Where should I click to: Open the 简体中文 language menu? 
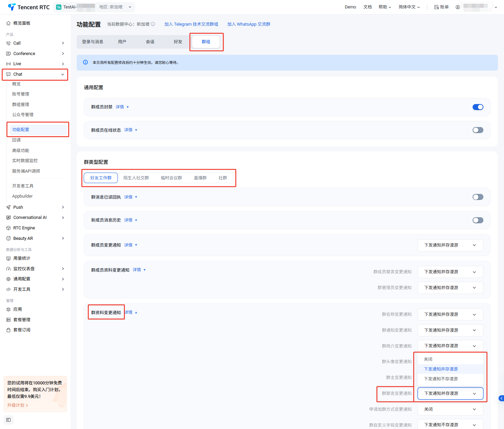coord(409,7)
